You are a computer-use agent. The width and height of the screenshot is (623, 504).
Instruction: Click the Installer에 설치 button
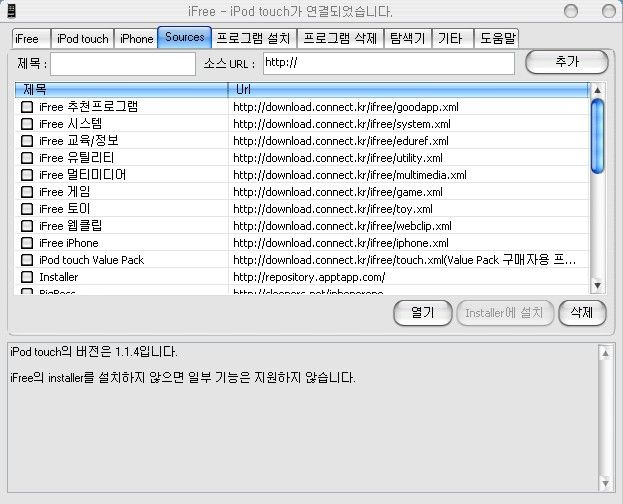(x=505, y=313)
